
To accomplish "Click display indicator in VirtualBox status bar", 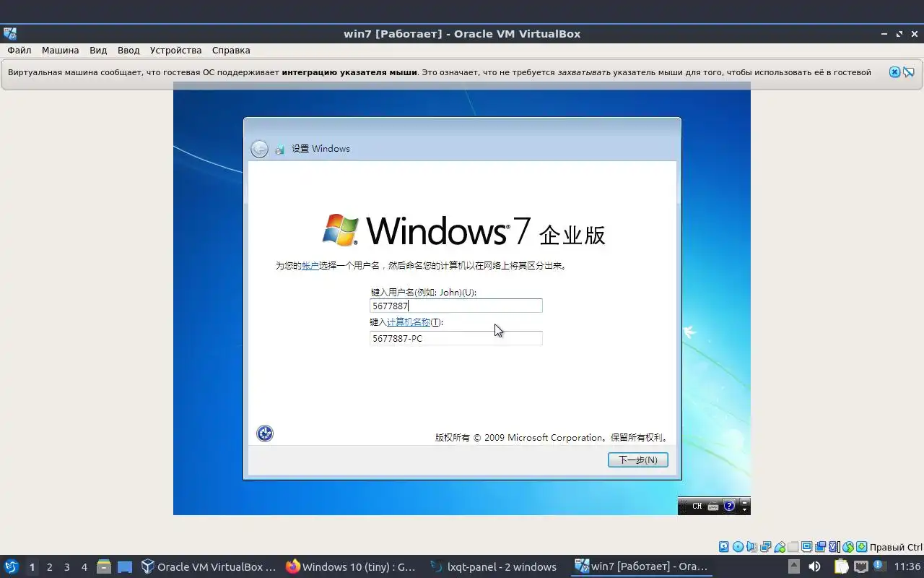I will (807, 547).
